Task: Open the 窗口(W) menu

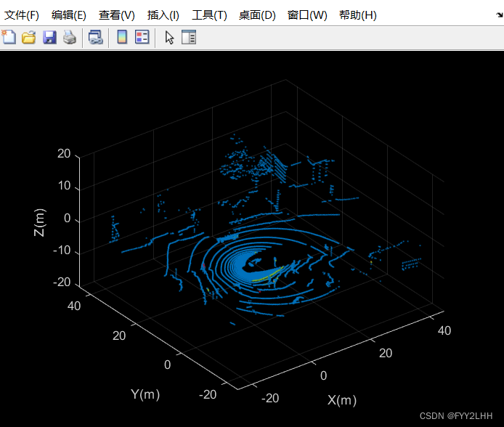Action: [x=307, y=15]
